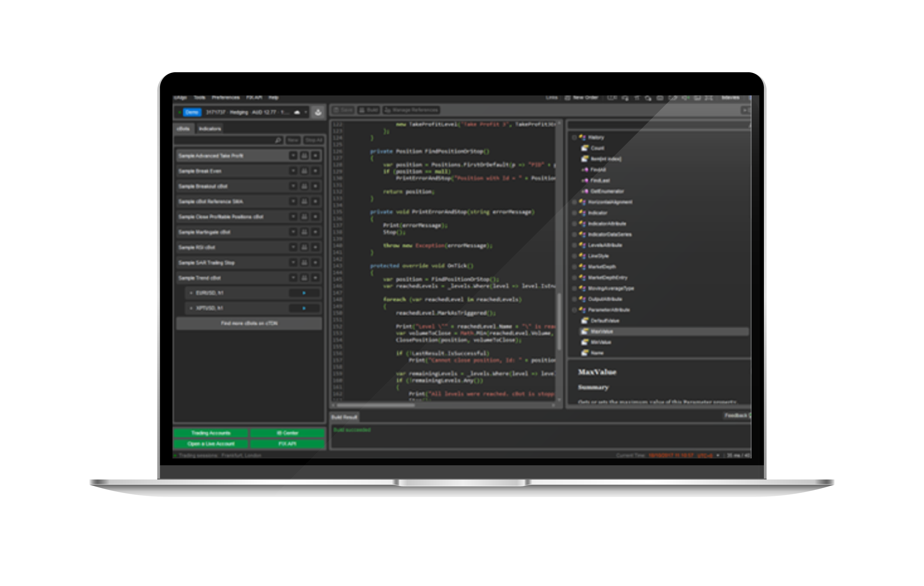The image size is (924, 586).
Task: Open the FIX API menu
Action: (x=254, y=98)
